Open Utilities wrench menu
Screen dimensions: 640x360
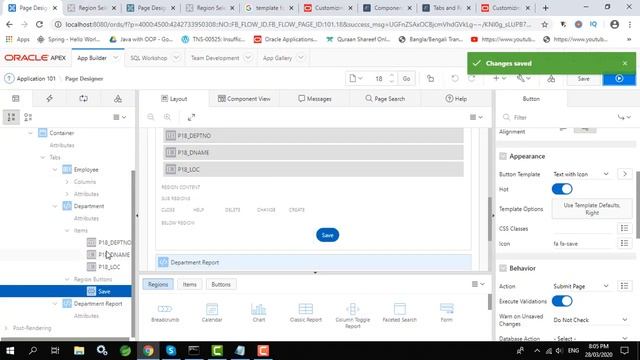[x=523, y=78]
